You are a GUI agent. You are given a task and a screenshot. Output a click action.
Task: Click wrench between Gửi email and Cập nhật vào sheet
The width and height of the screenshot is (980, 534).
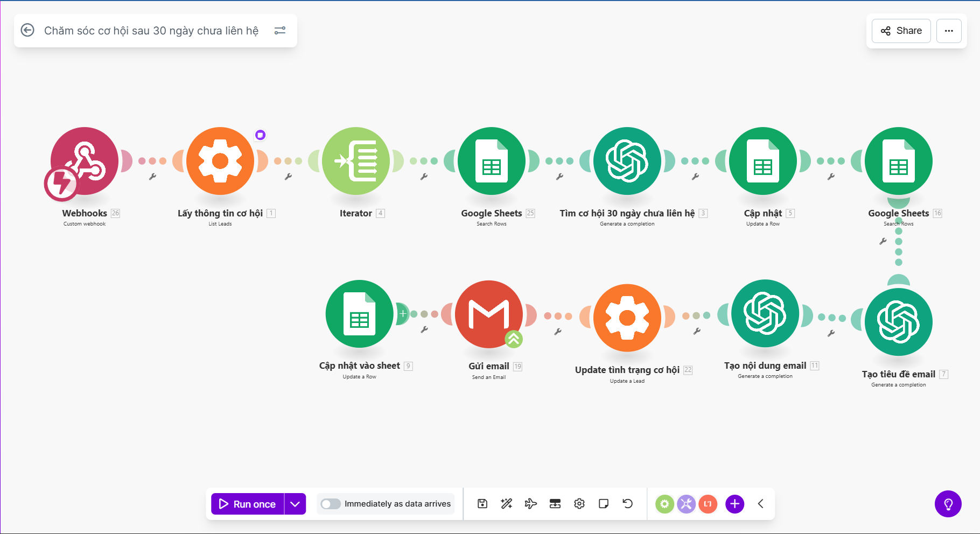[424, 329]
